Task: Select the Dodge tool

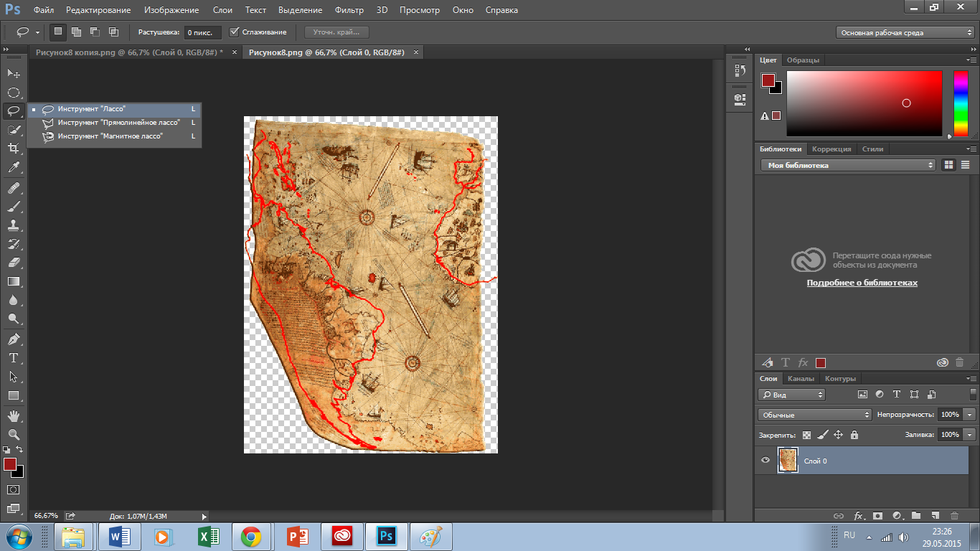Action: click(14, 319)
